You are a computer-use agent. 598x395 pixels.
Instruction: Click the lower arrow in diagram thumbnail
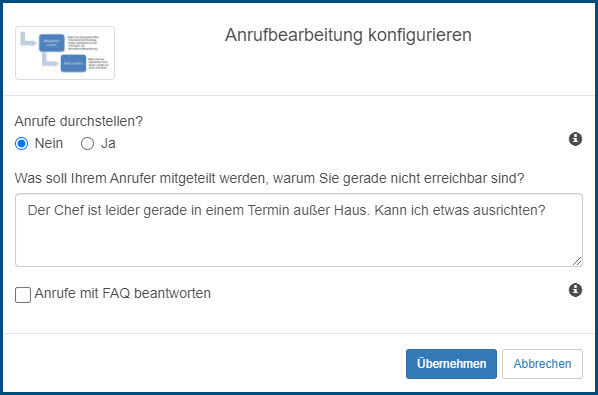click(x=50, y=59)
